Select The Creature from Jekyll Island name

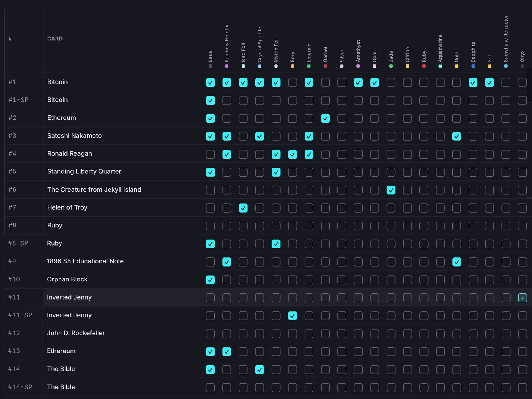coord(94,189)
